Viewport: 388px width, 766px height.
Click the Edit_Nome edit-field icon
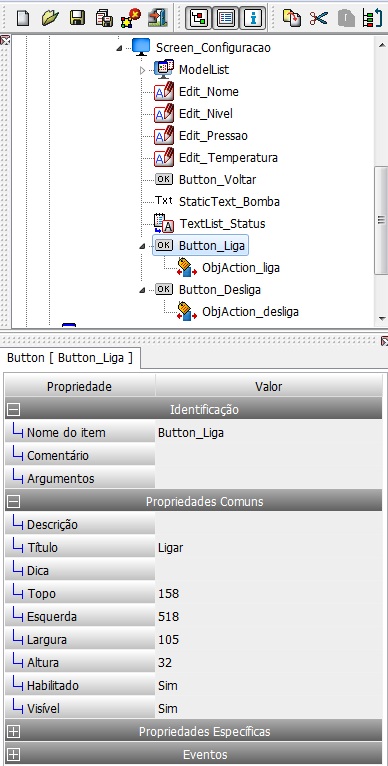tap(164, 91)
